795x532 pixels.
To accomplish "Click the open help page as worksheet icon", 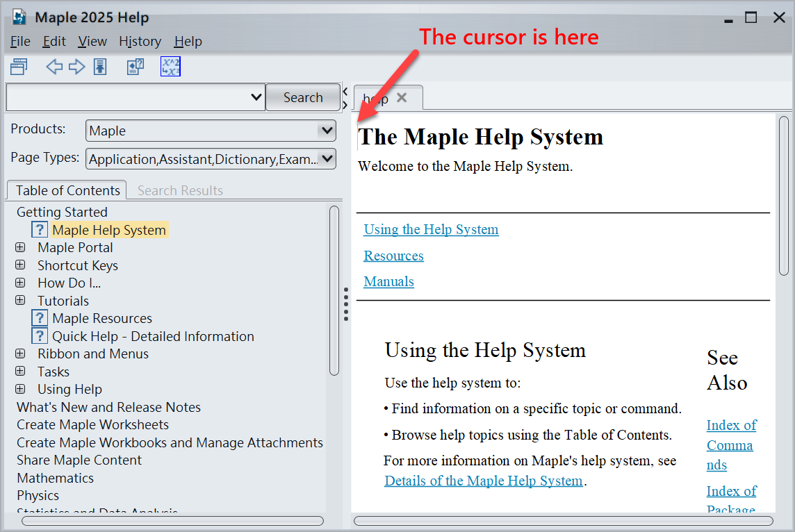I will [x=136, y=67].
